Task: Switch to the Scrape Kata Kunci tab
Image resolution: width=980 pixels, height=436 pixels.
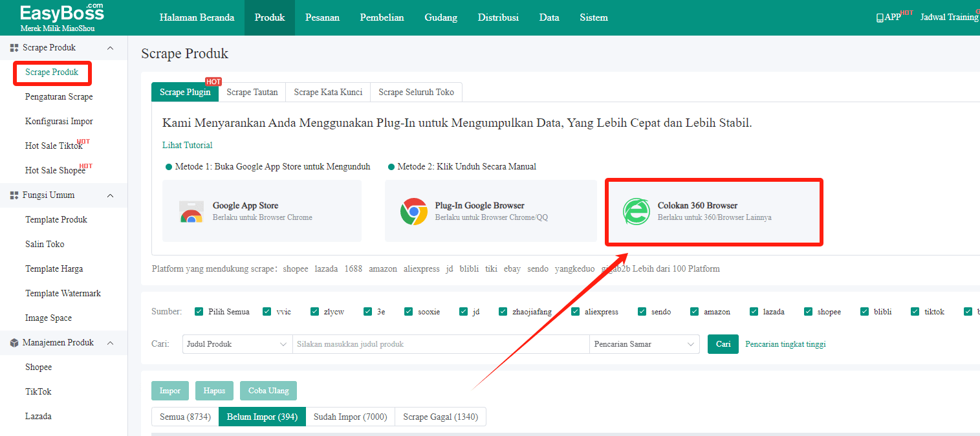Action: pos(328,93)
